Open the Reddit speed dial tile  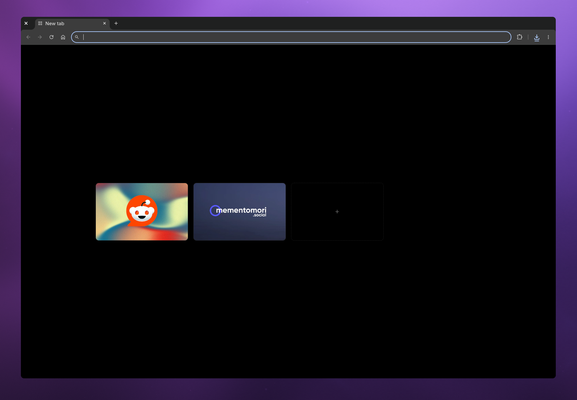point(142,212)
